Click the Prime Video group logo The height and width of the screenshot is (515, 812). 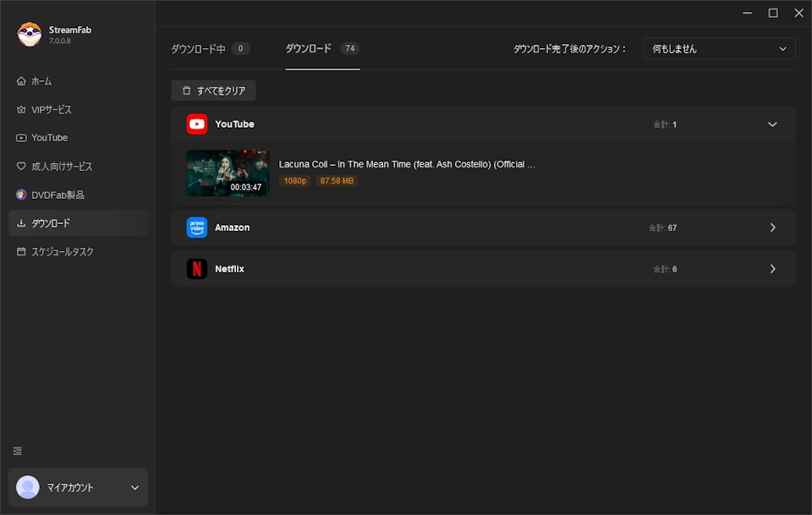pyautogui.click(x=197, y=227)
